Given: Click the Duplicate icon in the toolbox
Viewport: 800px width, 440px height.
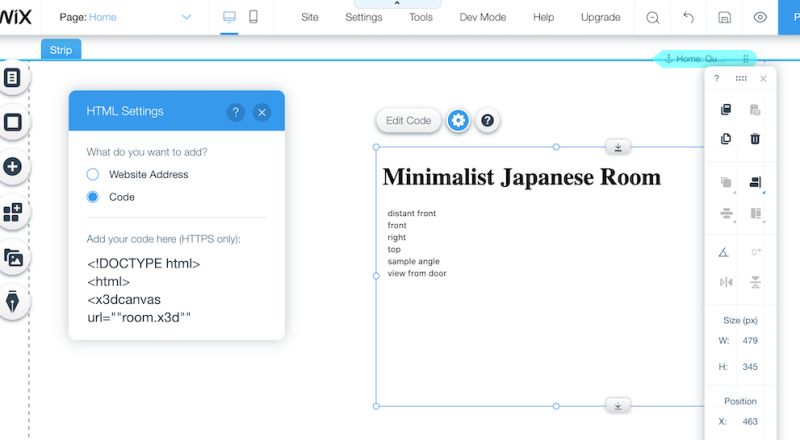Looking at the screenshot, I should click(726, 138).
